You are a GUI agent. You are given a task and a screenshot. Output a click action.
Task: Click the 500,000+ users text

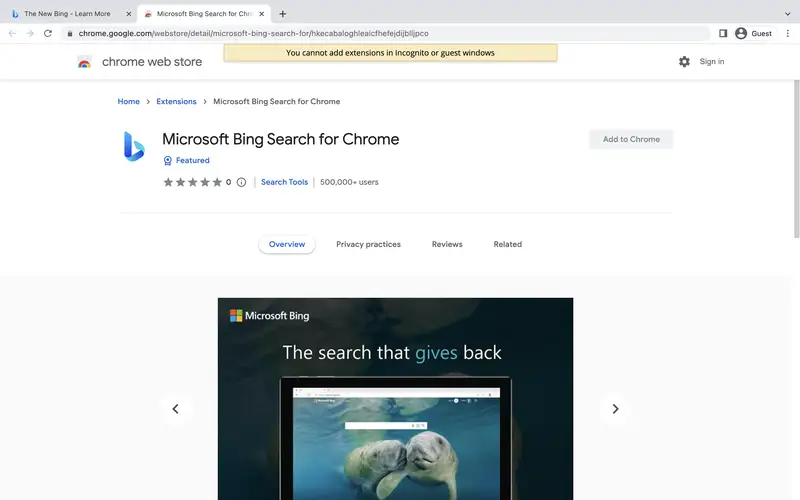point(349,182)
